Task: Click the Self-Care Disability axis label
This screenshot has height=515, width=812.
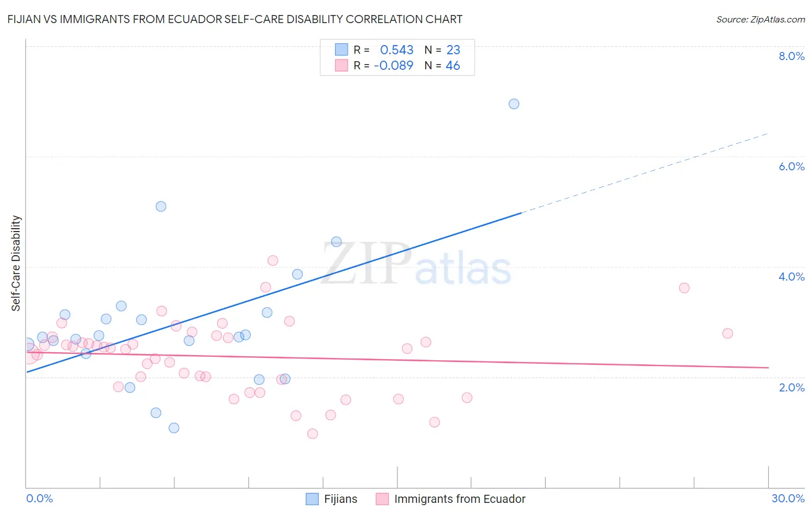Action: 16,263
